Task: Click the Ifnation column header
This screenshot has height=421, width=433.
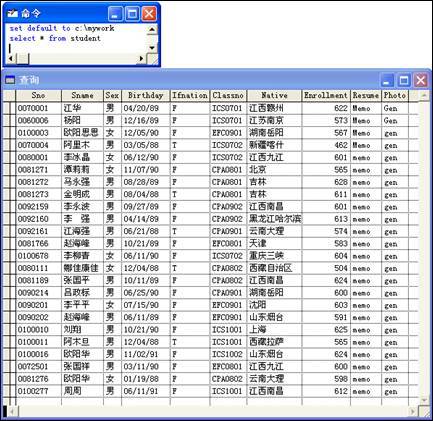Action: tap(190, 96)
